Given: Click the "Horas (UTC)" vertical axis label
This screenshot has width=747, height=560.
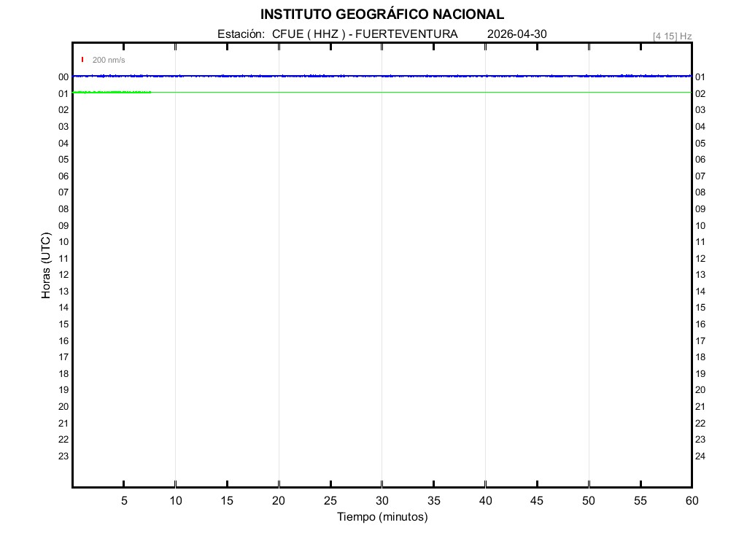Looking at the screenshot, I should pyautogui.click(x=46, y=266).
